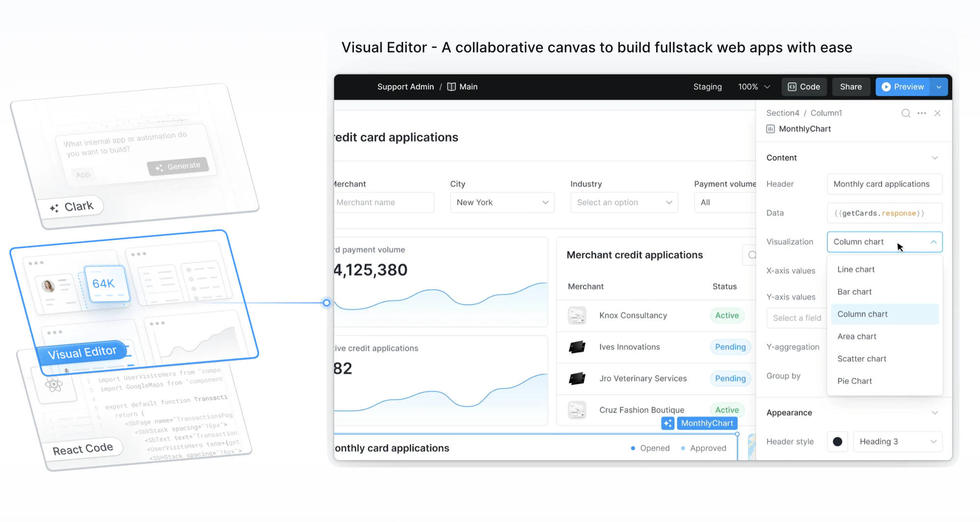Click the connector circle on canvas edge
This screenshot has height=522, width=980.
point(326,303)
